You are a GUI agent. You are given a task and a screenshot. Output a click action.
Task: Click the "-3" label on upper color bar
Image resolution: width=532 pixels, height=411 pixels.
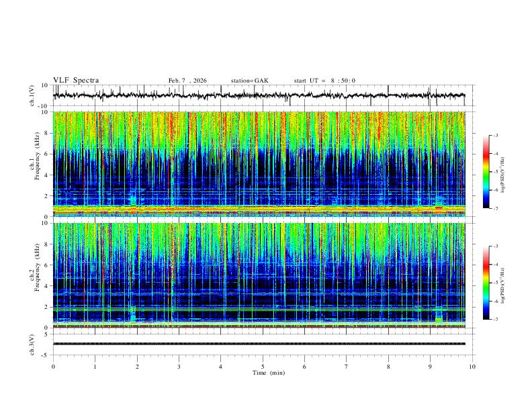pos(495,135)
